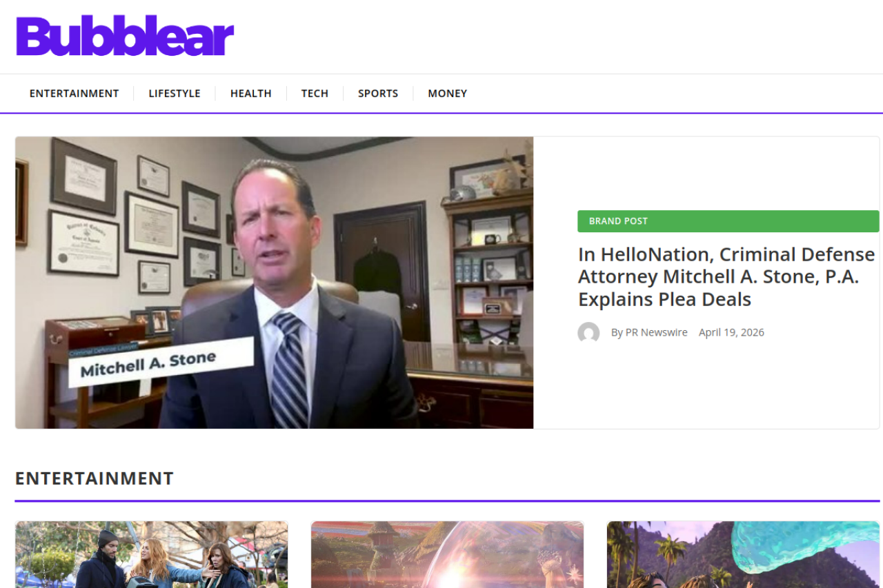Click the PR Newswire author avatar icon
883x588 pixels.
tap(588, 333)
